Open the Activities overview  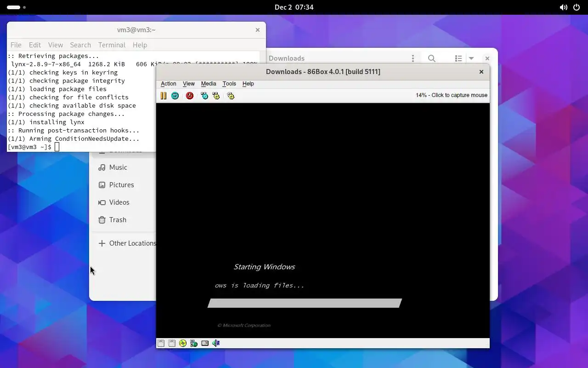(x=16, y=7)
